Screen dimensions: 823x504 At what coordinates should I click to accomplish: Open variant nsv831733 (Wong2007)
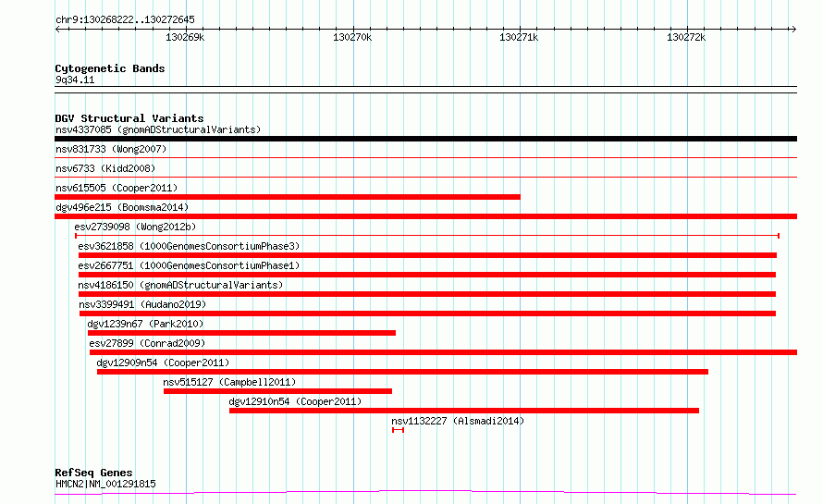click(111, 149)
